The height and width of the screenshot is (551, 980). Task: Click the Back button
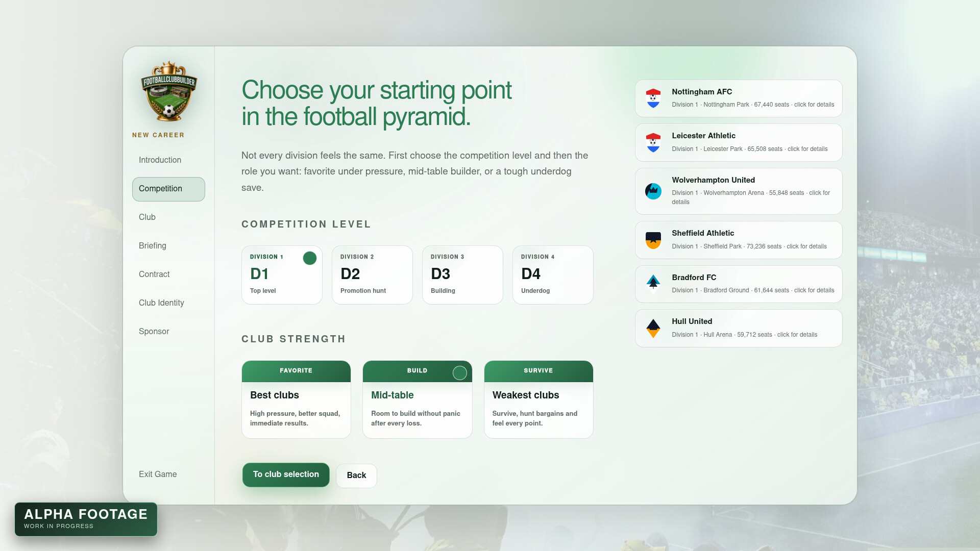pyautogui.click(x=356, y=475)
